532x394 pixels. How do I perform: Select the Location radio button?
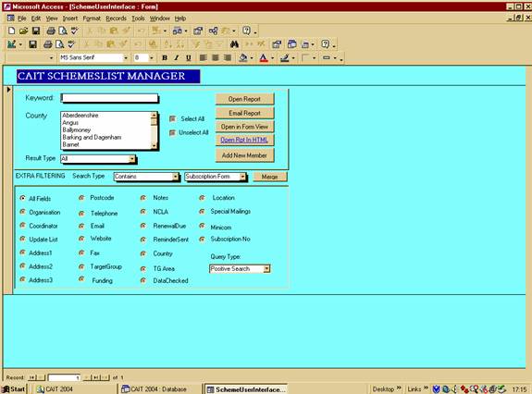coord(203,198)
